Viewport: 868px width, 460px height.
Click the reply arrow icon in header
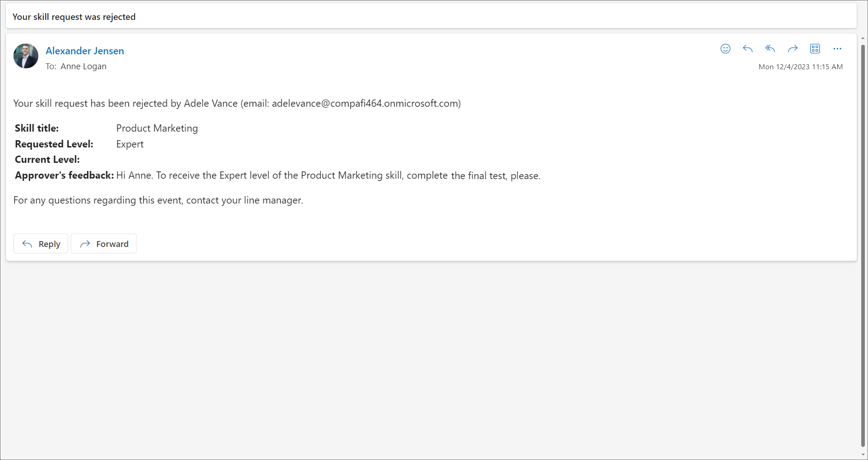(747, 49)
